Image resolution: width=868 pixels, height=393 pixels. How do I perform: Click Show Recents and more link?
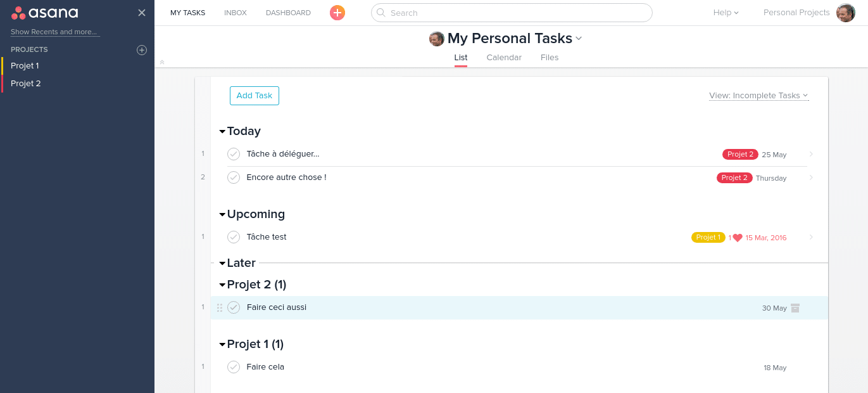[55, 32]
